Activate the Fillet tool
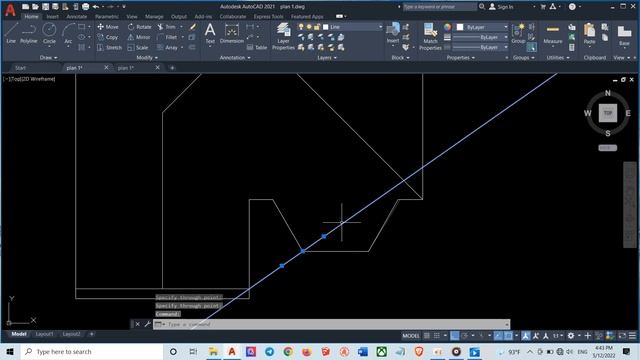The width and height of the screenshot is (640, 360). pos(167,37)
